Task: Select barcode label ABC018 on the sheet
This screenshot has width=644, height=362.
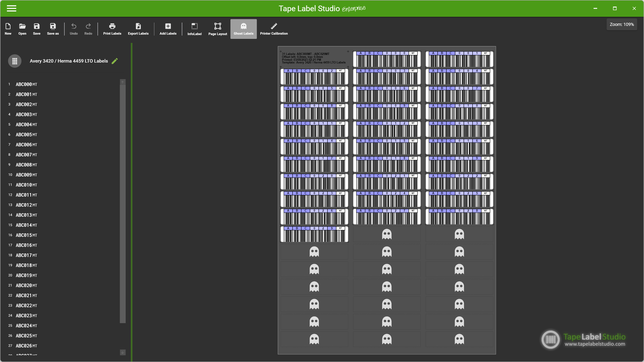Action: click(387, 164)
